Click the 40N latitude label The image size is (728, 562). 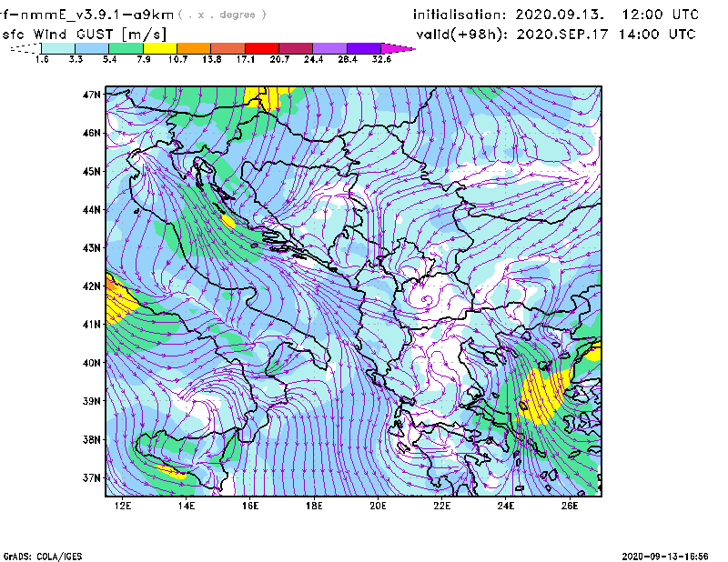point(92,363)
